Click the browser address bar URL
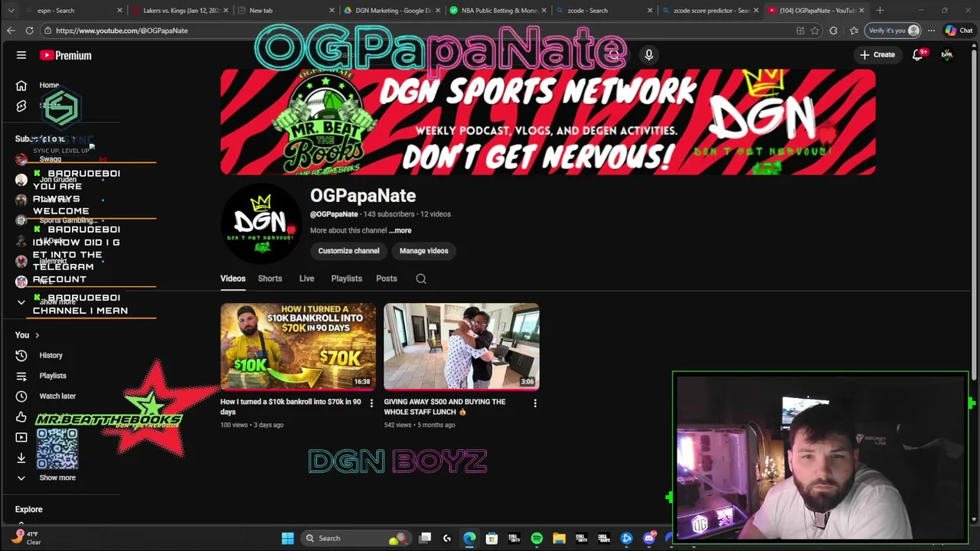Viewport: 980px width, 551px height. point(122,31)
